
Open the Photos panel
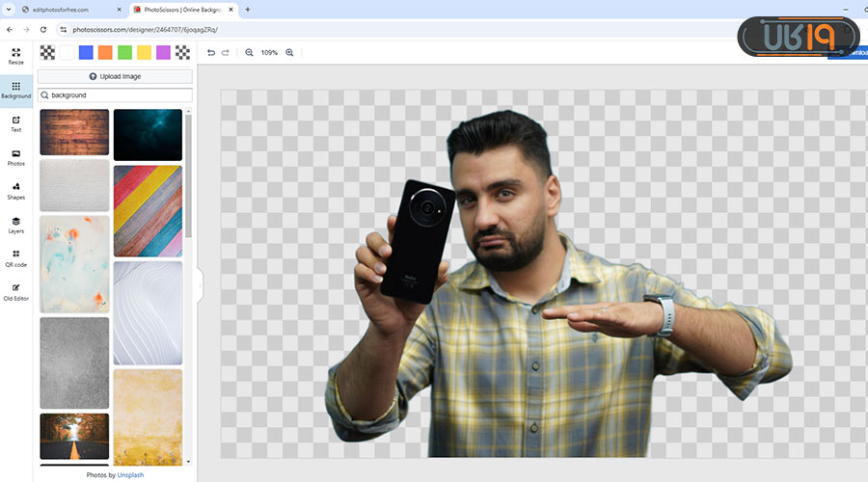pos(15,157)
